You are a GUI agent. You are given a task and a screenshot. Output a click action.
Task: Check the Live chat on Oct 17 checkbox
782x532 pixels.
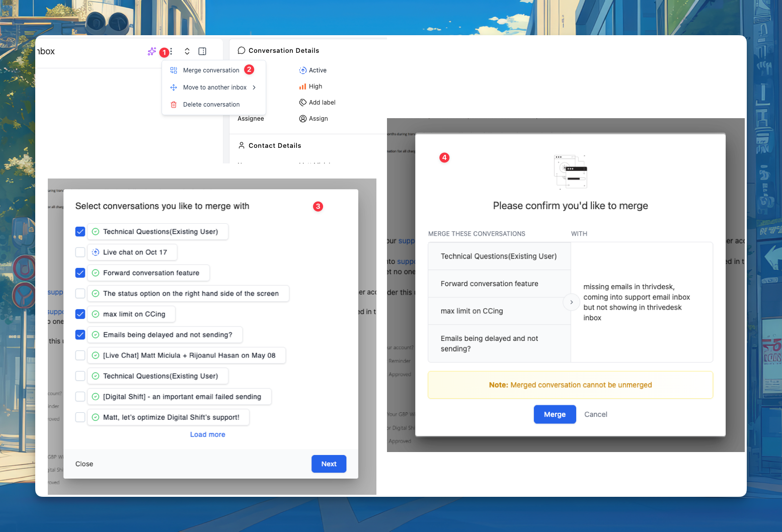80,252
